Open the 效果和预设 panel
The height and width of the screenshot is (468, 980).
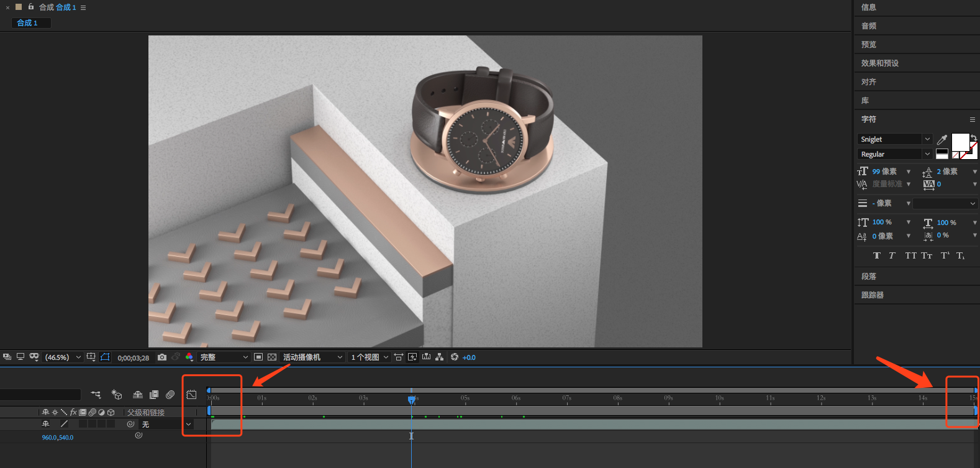tap(879, 63)
